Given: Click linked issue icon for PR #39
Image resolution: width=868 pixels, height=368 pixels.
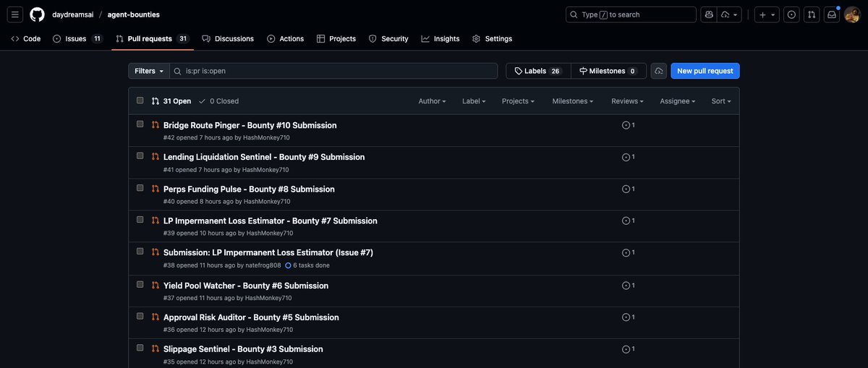Looking at the screenshot, I should click(628, 221).
